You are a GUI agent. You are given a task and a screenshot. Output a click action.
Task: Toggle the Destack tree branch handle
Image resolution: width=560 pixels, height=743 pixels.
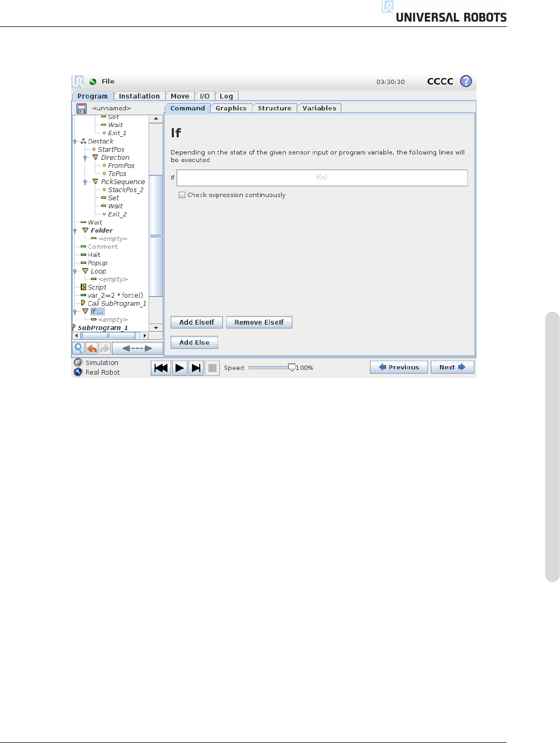[x=75, y=142]
